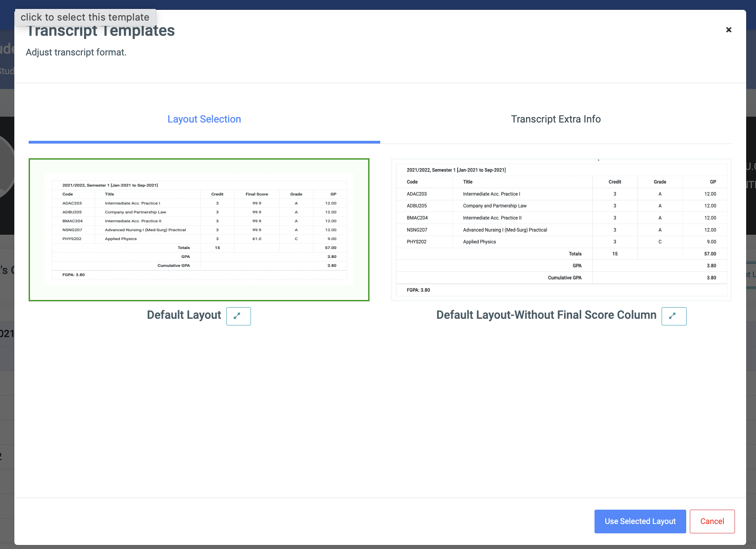Expand the Without Final Score Column preview
The width and height of the screenshot is (756, 549).
(673, 316)
